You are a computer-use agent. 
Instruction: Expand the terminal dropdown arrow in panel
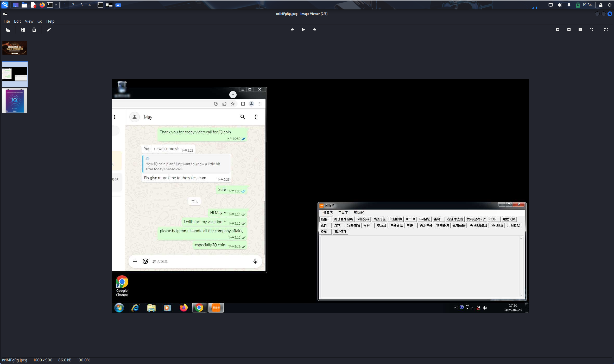click(x=56, y=5)
